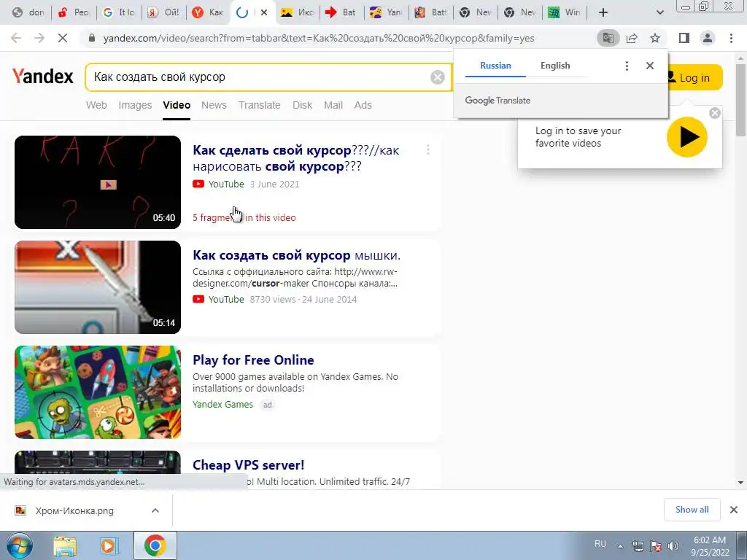Click the YouTube icon under first result
This screenshot has width=747, height=560.
198,184
